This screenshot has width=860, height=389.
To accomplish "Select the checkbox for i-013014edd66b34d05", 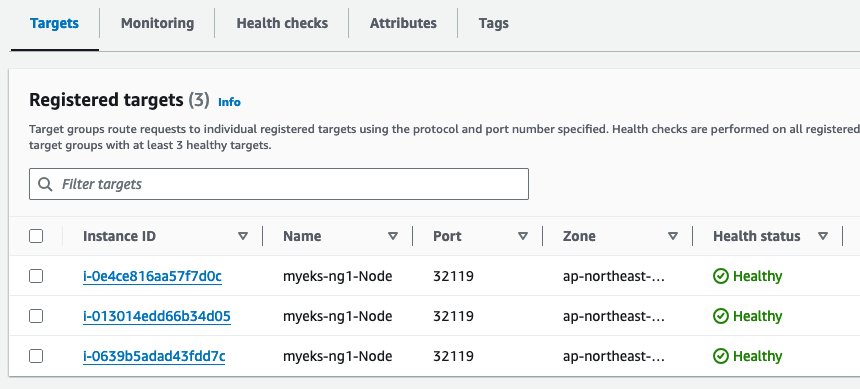I will tap(36, 316).
